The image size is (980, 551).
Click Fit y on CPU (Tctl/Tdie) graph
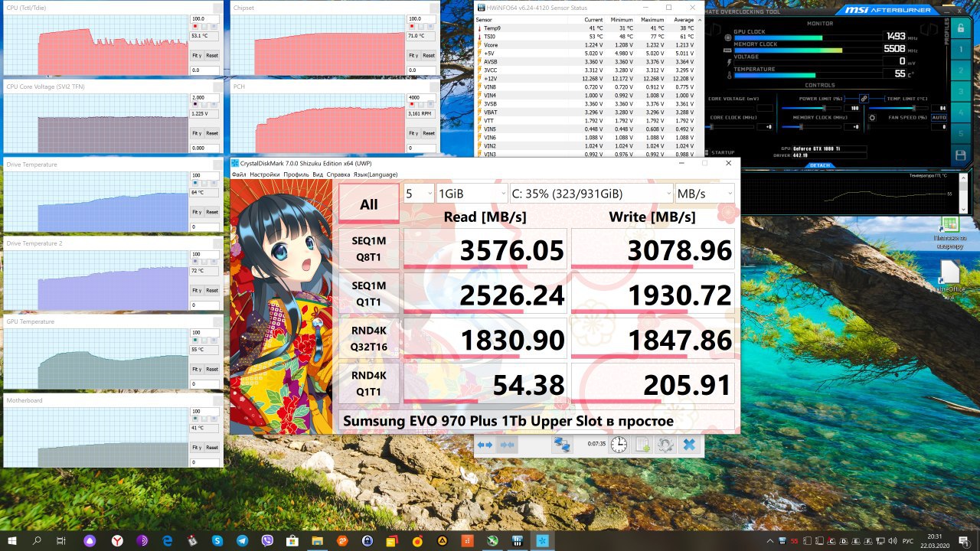click(197, 55)
